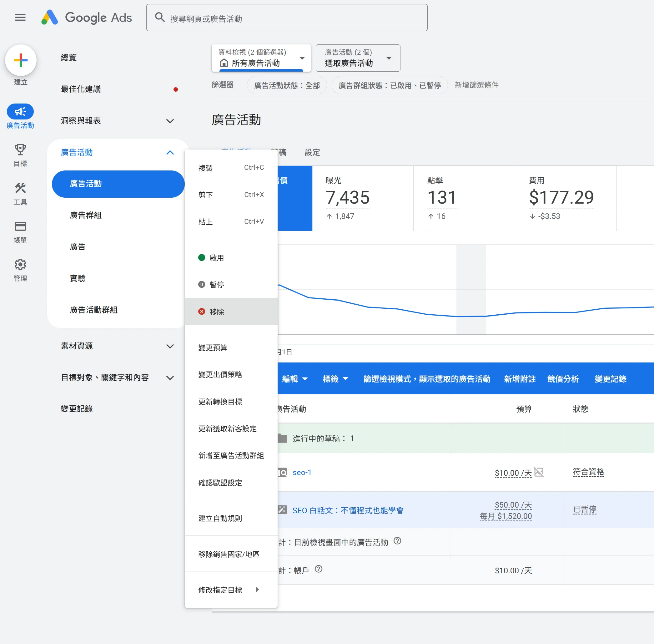
Task: Choose 新增至廣告活動群組 menu item
Action: [231, 456]
